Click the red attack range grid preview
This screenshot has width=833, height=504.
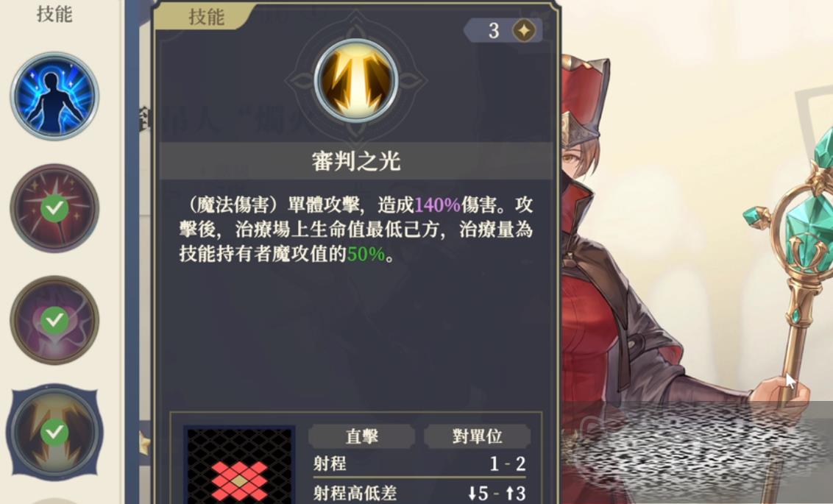(x=239, y=465)
